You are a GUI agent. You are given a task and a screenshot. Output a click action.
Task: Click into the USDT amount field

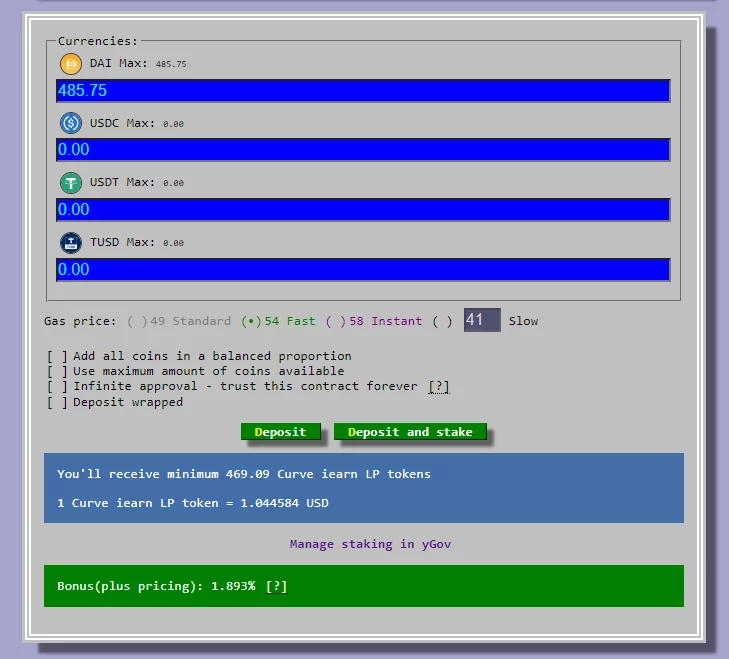pos(363,210)
